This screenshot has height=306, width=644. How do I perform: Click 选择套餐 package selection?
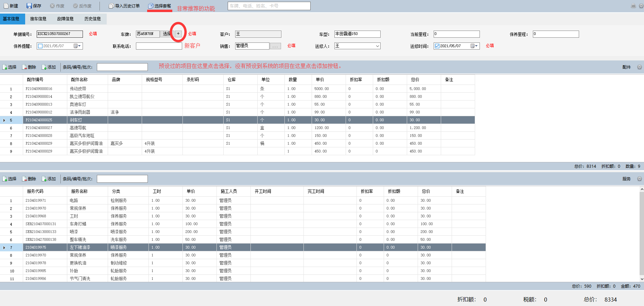(x=159, y=6)
